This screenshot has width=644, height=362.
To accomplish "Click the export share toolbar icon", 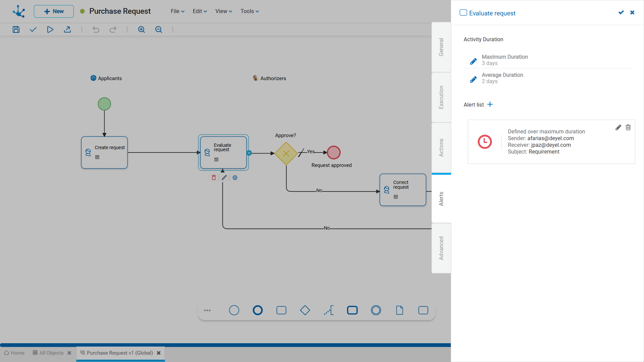I will 67,29.
